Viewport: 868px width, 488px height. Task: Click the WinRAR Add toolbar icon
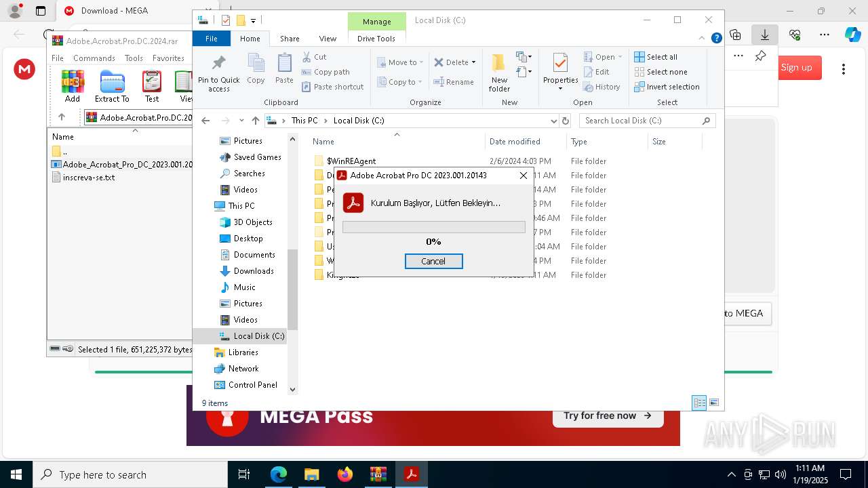pyautogui.click(x=73, y=86)
